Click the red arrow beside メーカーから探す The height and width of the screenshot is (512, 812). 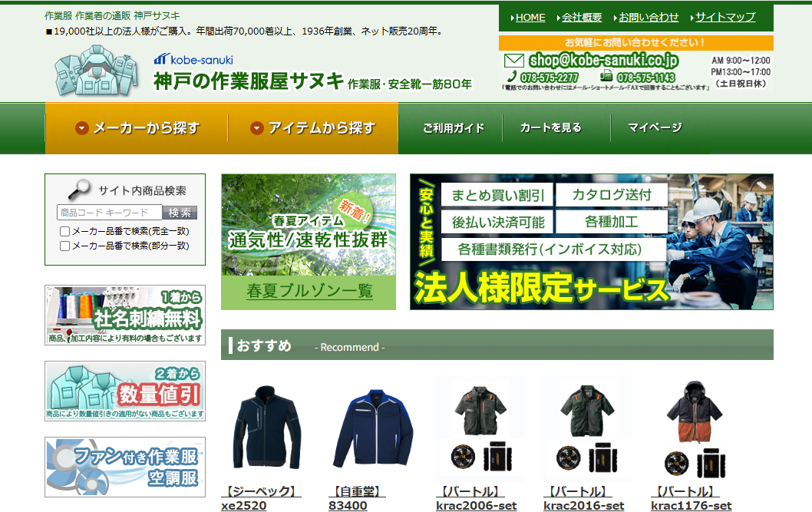[x=82, y=128]
